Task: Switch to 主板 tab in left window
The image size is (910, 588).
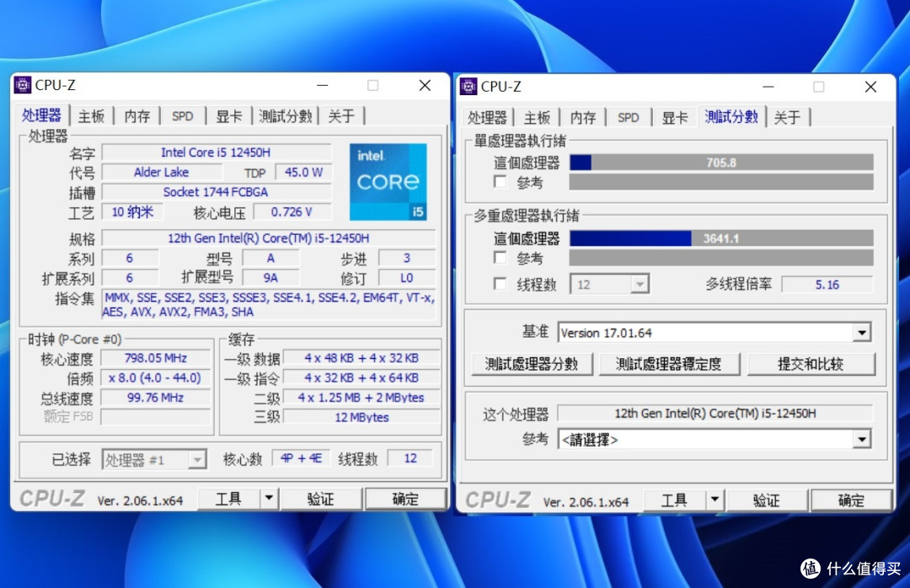Action: 91,116
